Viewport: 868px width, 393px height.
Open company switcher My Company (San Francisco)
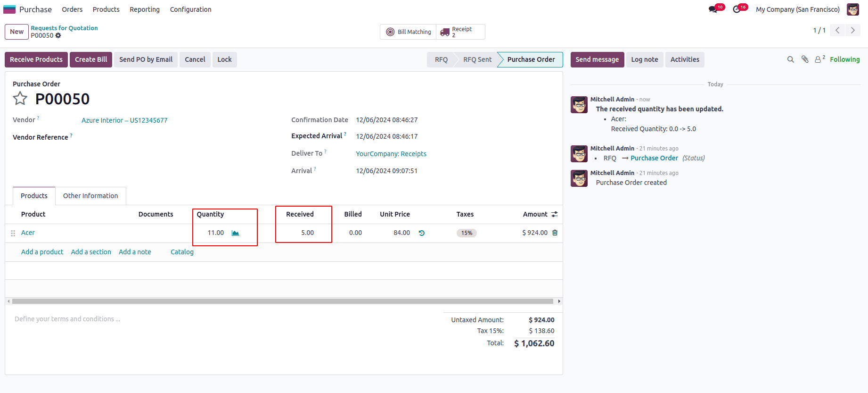[798, 9]
